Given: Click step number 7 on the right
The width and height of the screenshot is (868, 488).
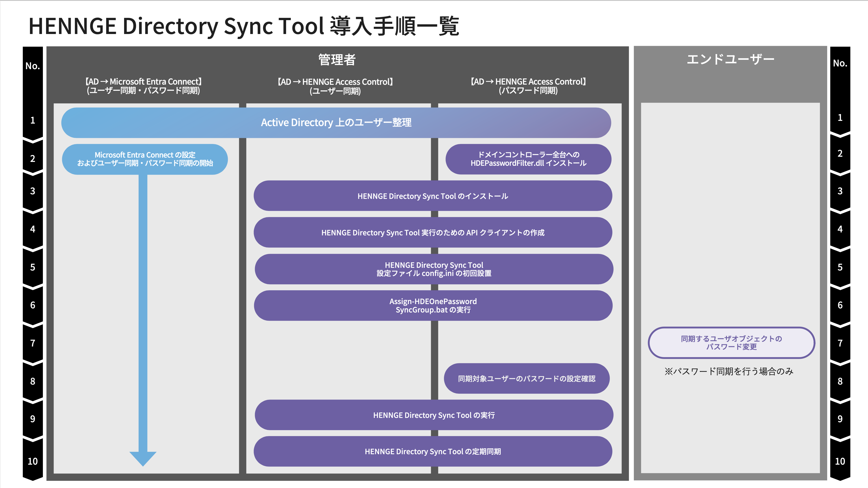Looking at the screenshot, I should (x=840, y=343).
